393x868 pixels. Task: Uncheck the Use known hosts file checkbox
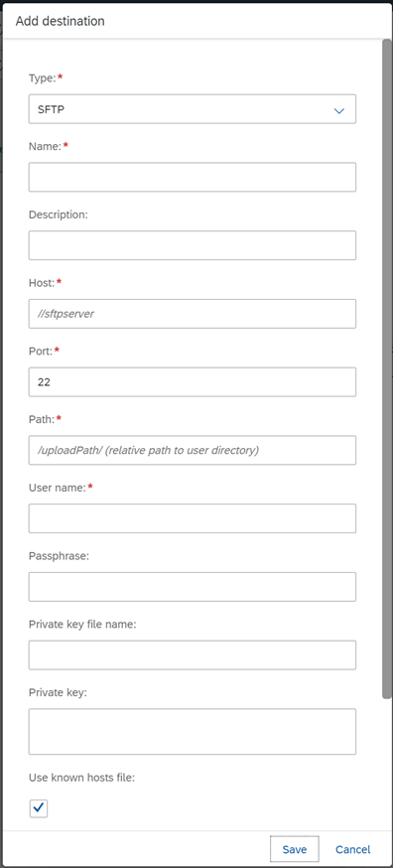pyautogui.click(x=38, y=808)
